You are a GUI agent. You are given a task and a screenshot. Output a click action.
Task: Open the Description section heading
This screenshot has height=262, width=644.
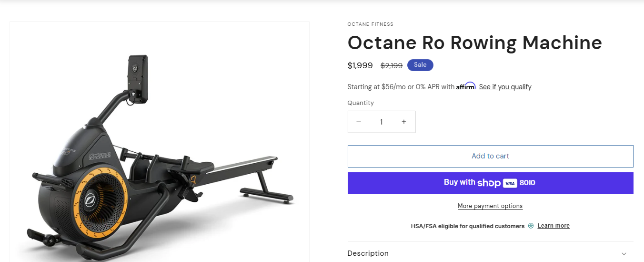[368, 253]
